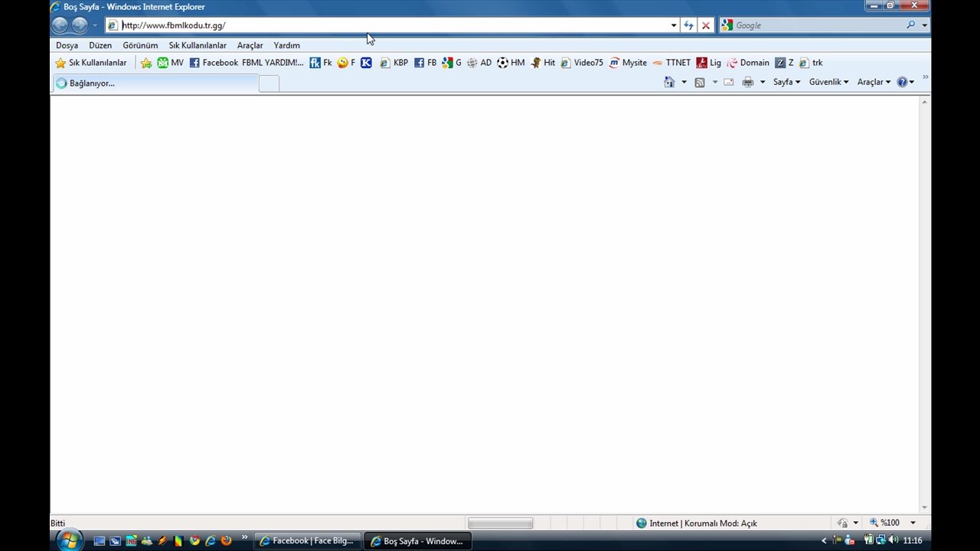The height and width of the screenshot is (551, 980).
Task: Open the recent pages dropdown arrow
Action: pyautogui.click(x=95, y=25)
